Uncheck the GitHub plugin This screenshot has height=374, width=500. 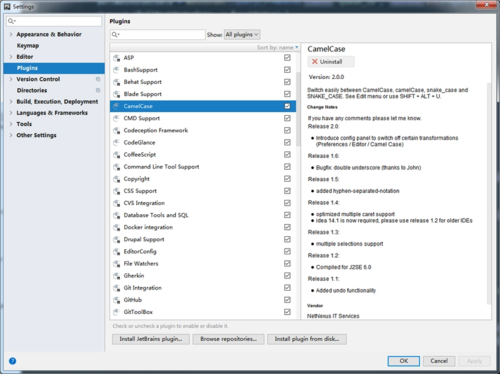pos(287,300)
